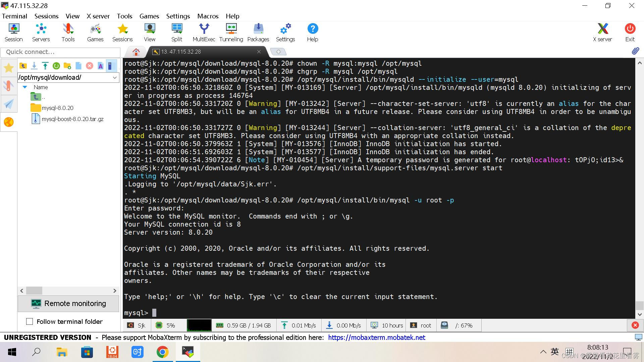The image size is (644, 362).
Task: Select the Split terminal icon
Action: pos(177,33)
